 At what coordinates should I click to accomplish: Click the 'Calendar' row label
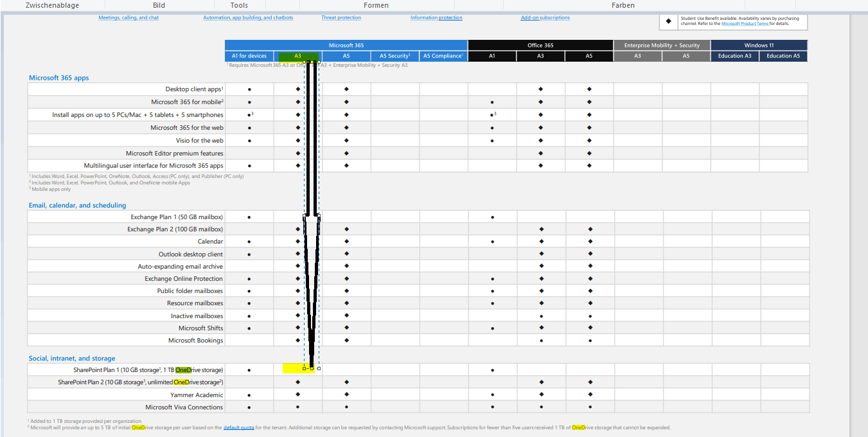pos(211,242)
